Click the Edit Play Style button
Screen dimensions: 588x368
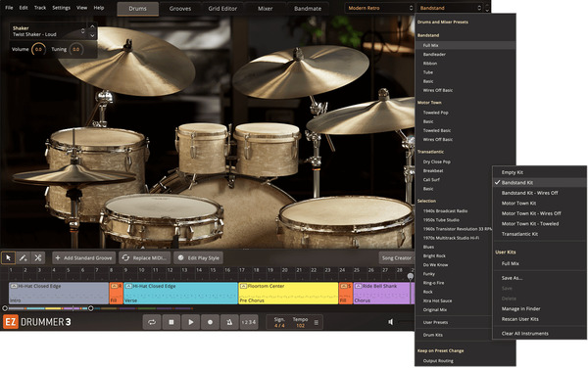199,258
